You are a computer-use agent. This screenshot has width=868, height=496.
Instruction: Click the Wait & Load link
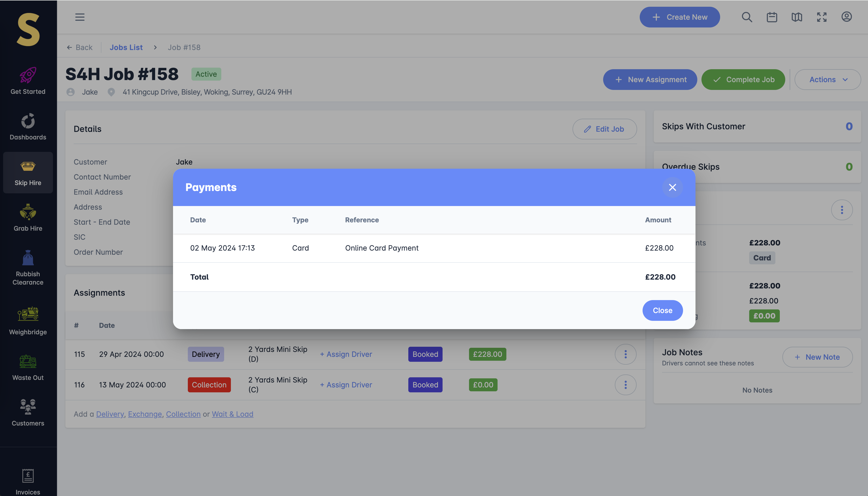click(x=232, y=414)
